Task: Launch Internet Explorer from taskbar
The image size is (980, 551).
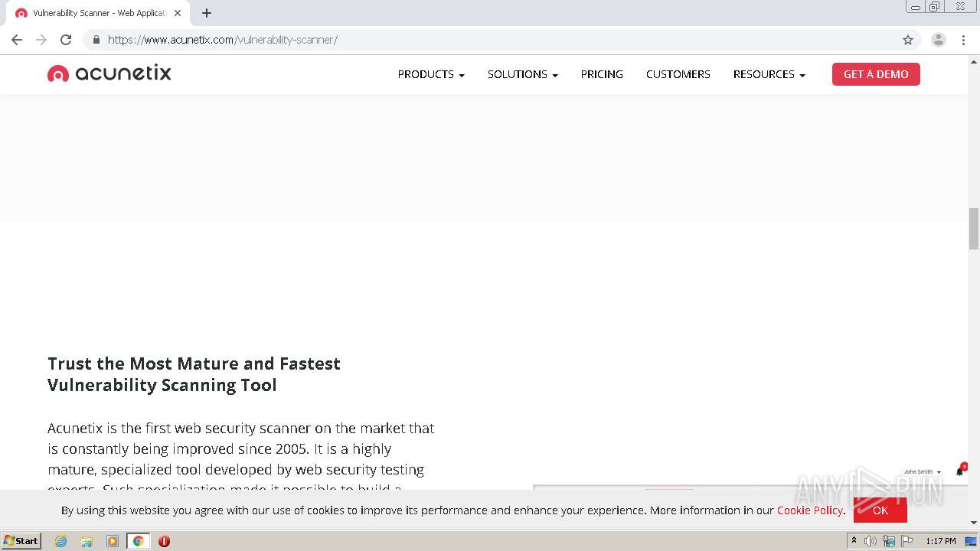Action: coord(61,541)
